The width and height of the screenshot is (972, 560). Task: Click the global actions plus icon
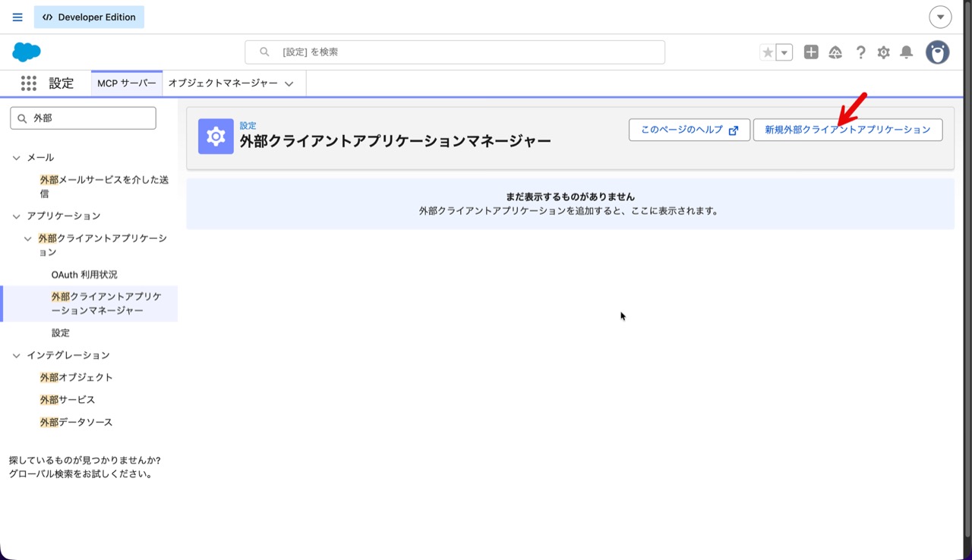pyautogui.click(x=811, y=52)
